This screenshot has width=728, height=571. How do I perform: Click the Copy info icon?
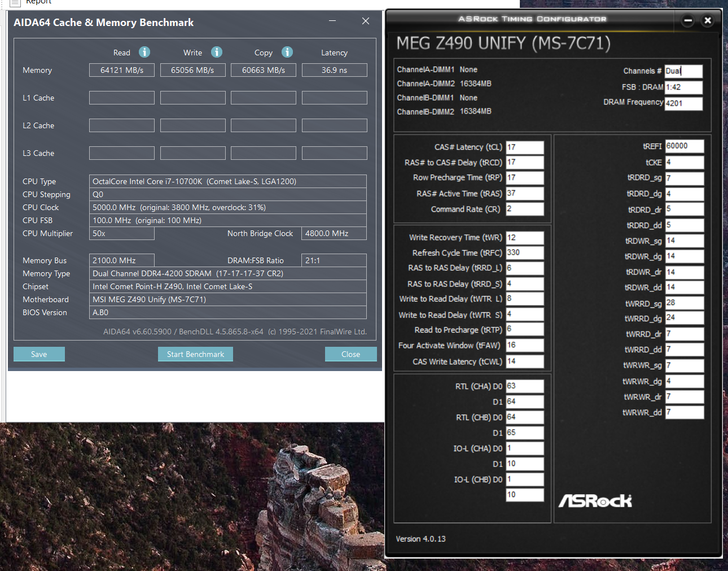(x=287, y=52)
